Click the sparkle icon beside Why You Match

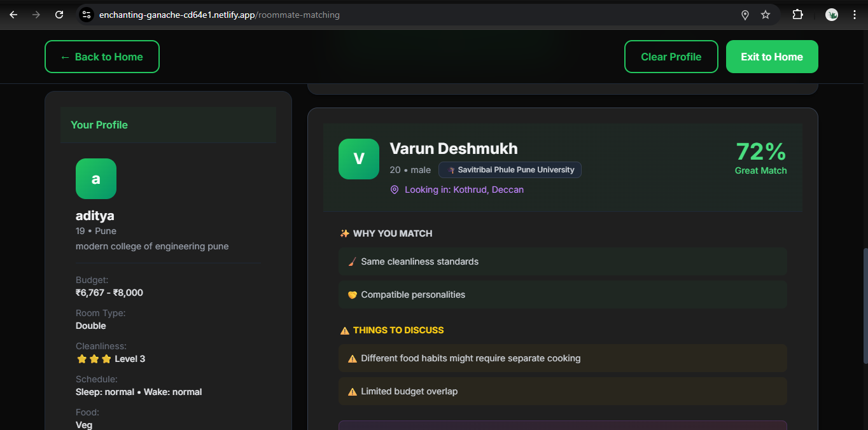click(345, 233)
